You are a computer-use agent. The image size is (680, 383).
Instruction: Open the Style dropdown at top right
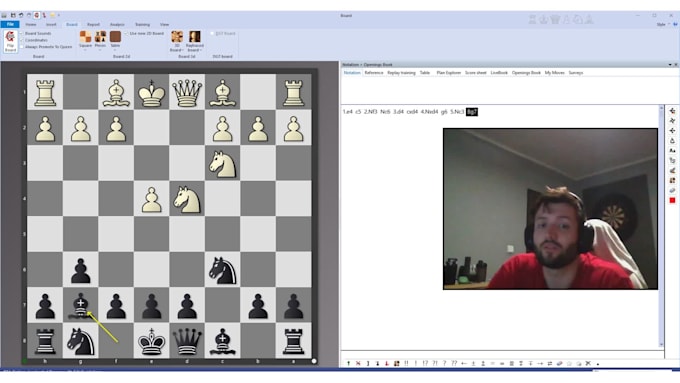coord(662,24)
